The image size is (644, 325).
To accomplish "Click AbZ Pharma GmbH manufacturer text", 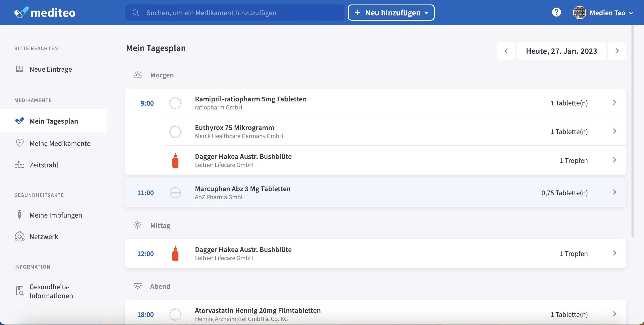I will (220, 197).
